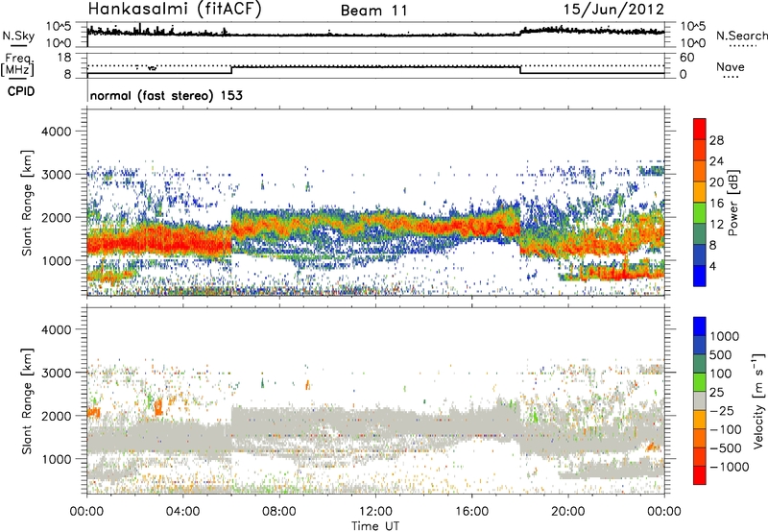Viewport: 768px width, 532px height.
Task: Click the 'CPID' row label
Action: (21, 91)
